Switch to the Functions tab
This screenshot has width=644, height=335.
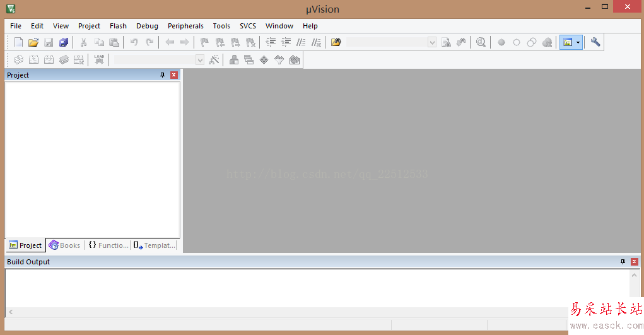tap(108, 245)
